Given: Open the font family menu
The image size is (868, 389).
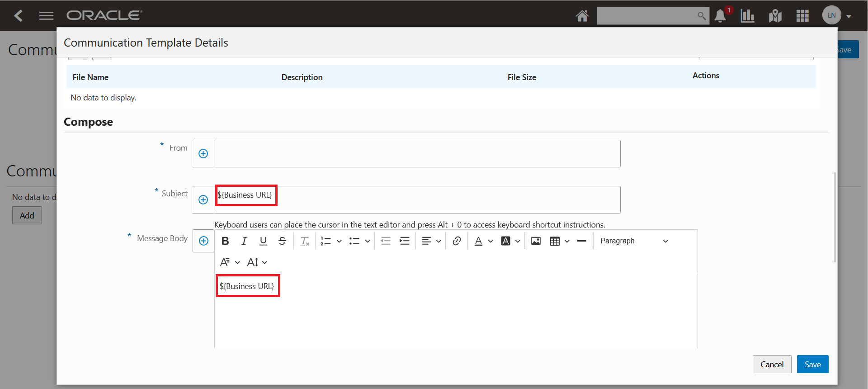Looking at the screenshot, I should 230,262.
